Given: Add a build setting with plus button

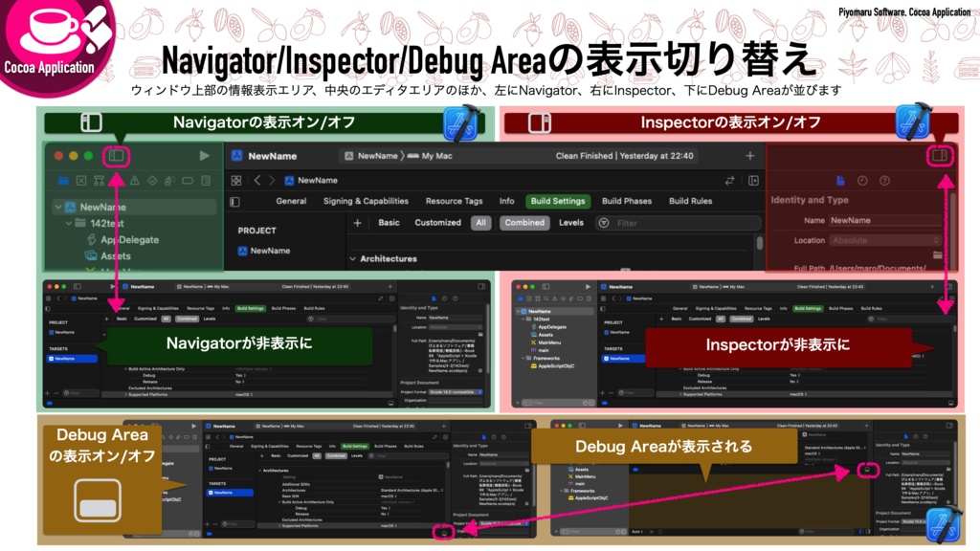Looking at the screenshot, I should (358, 222).
